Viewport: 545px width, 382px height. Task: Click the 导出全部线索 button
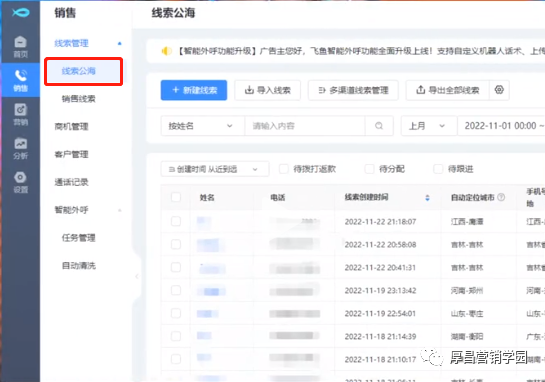[x=448, y=90]
